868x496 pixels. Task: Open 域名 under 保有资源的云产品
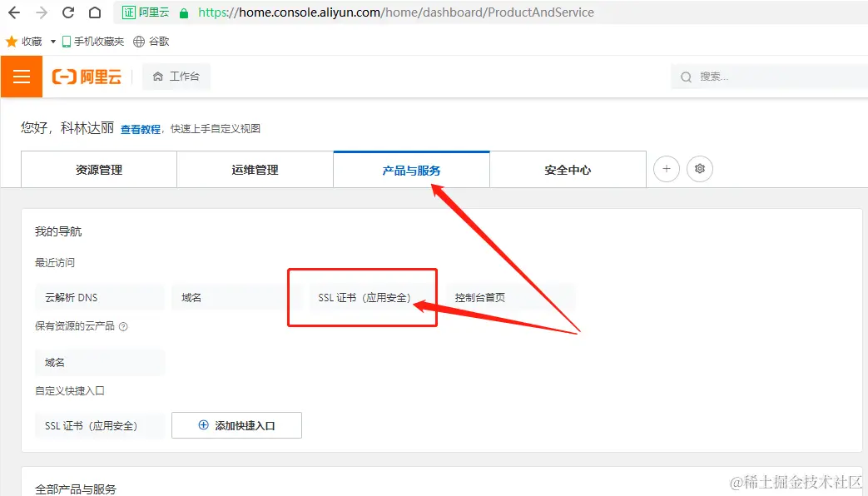(x=100, y=363)
